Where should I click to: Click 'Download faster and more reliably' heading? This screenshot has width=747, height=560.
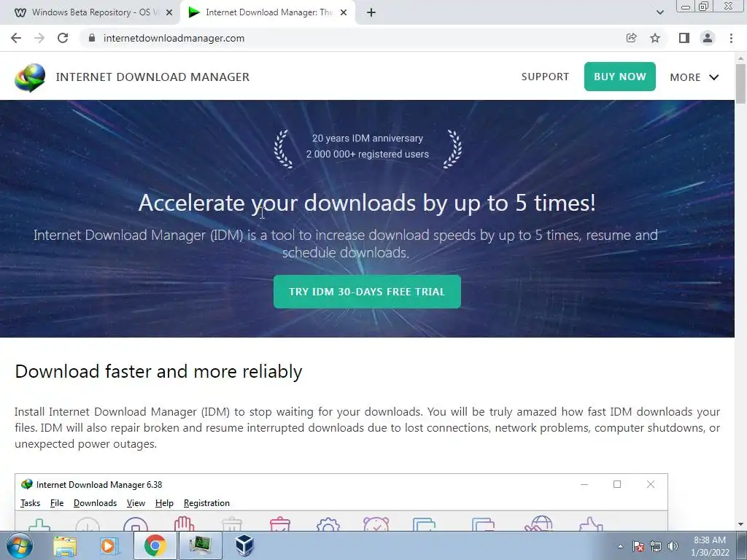click(x=158, y=371)
